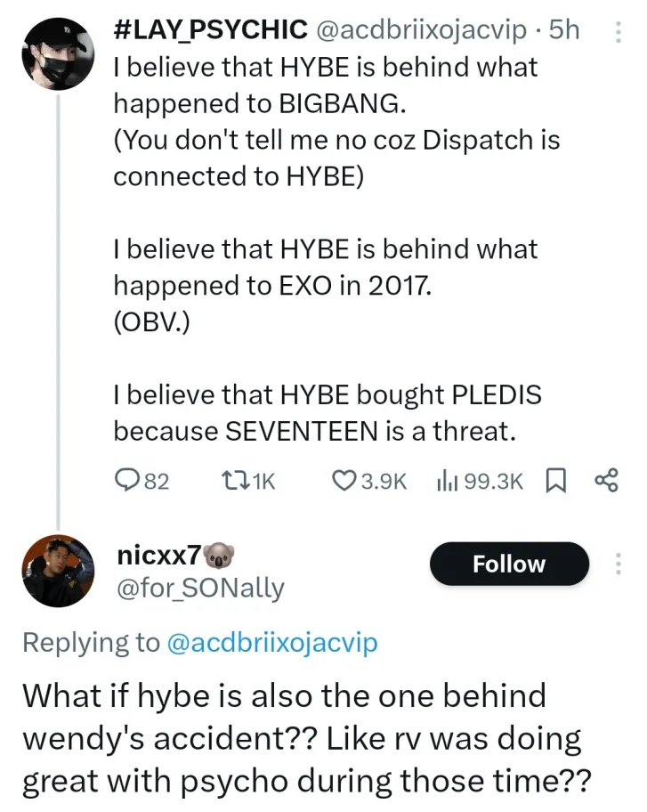647x812 pixels.
Task: Open the nicxx7 display name
Action: coord(158,556)
